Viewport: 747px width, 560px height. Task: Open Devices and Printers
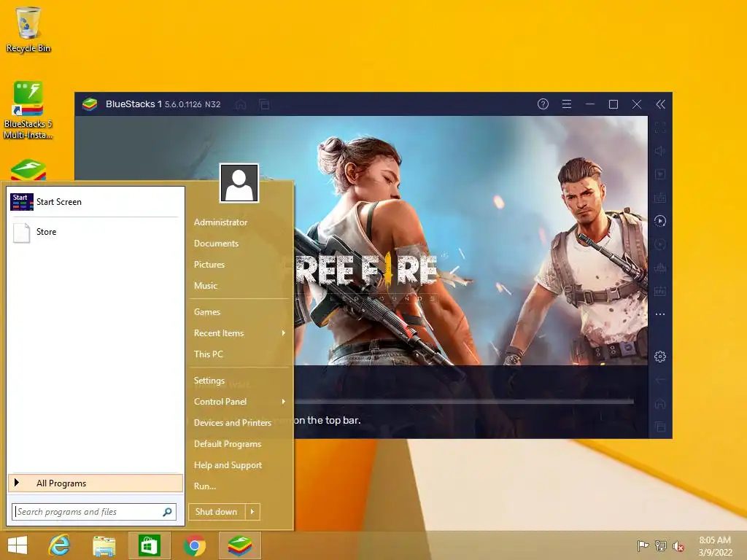click(x=233, y=423)
